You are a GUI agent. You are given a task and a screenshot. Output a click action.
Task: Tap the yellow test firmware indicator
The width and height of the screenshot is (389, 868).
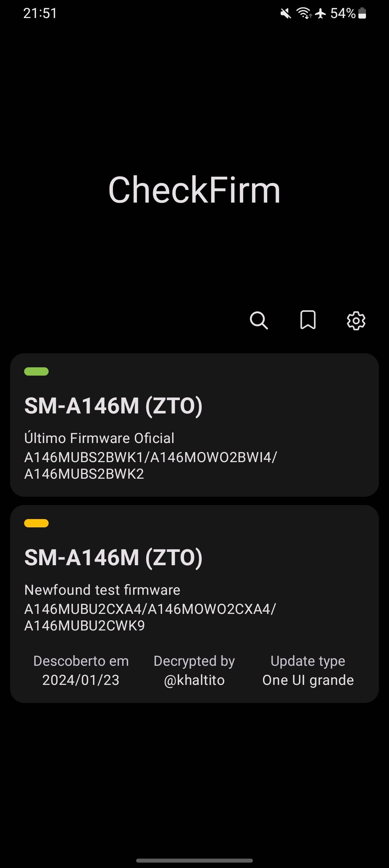[x=36, y=523]
